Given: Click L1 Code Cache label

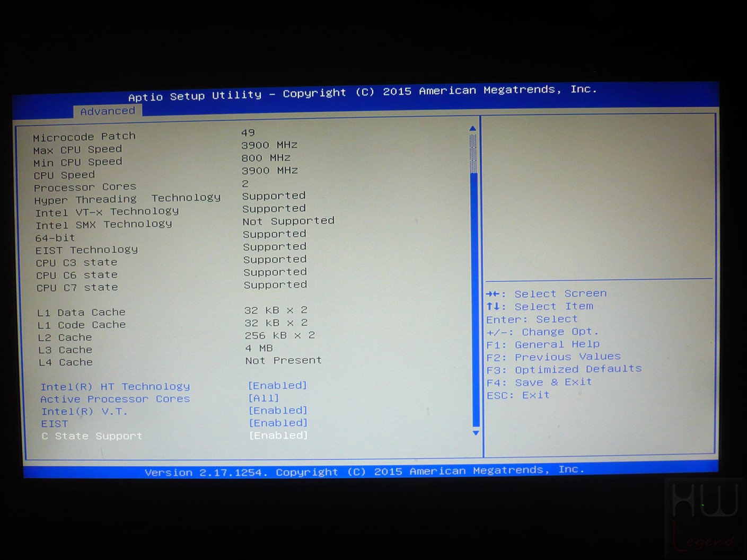Looking at the screenshot, I should [82, 325].
